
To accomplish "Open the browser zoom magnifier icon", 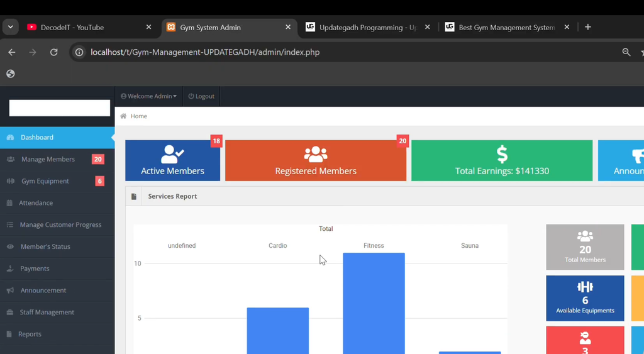I will click(626, 52).
